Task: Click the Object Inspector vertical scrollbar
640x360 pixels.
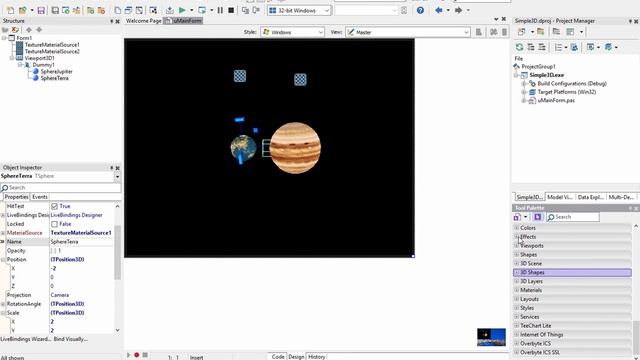Action: (x=118, y=253)
